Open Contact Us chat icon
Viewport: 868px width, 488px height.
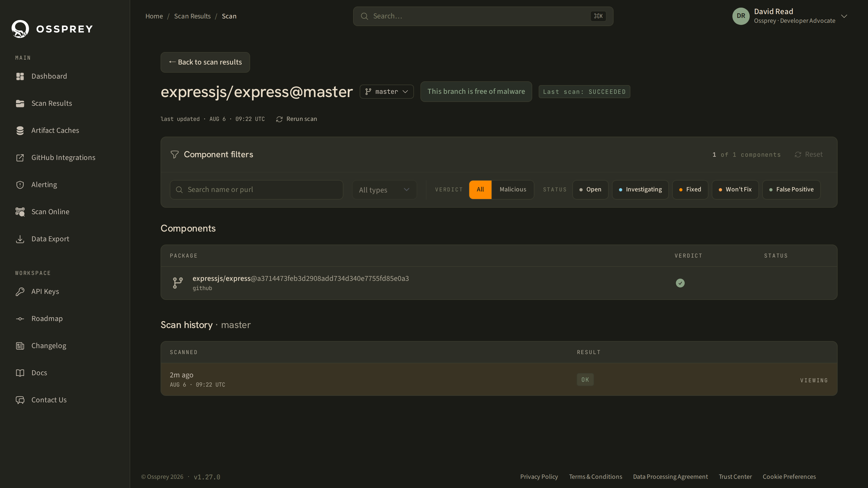point(20,400)
